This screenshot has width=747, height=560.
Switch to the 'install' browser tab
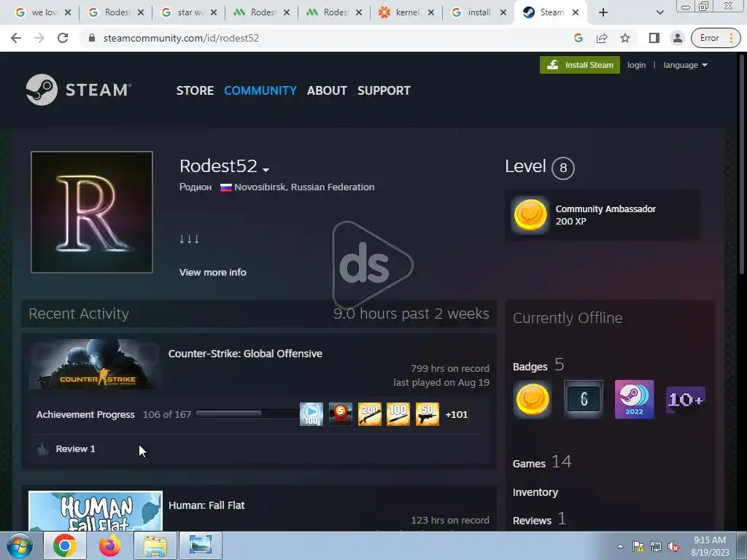(x=478, y=12)
